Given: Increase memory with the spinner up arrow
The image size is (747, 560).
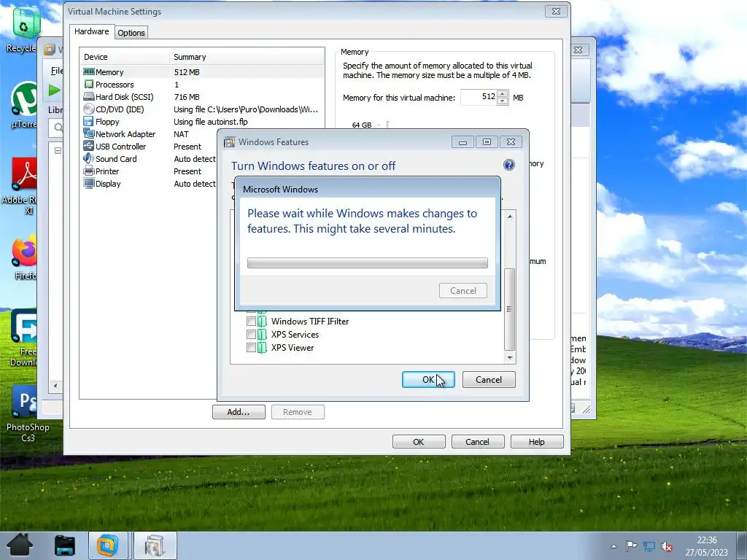Looking at the screenshot, I should pos(502,94).
